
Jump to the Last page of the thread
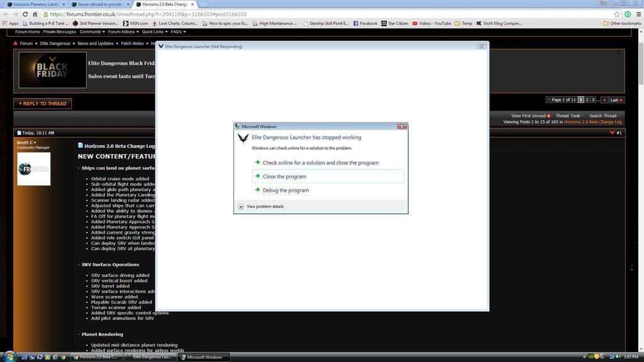tap(616, 100)
